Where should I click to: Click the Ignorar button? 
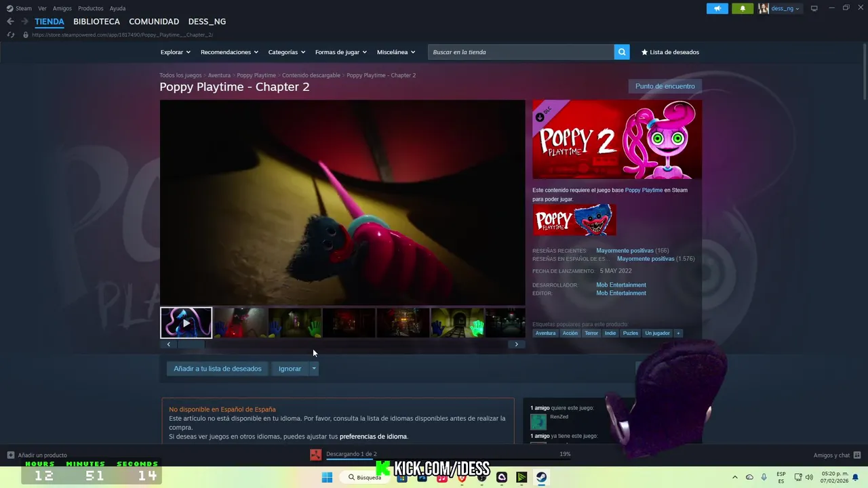[x=290, y=369]
